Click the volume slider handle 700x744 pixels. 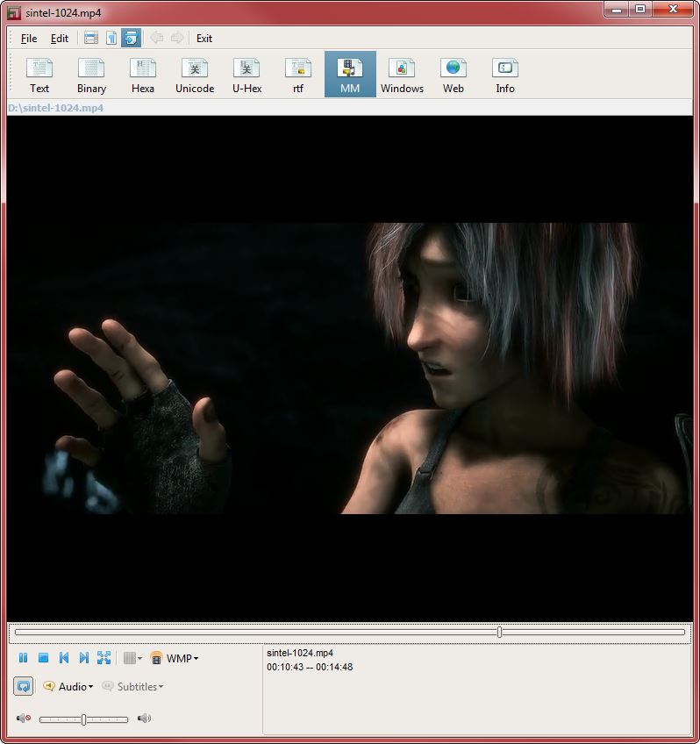[x=84, y=719]
